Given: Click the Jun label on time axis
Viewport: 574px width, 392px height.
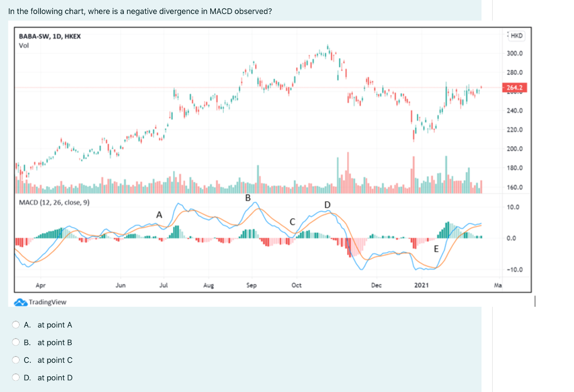Looking at the screenshot, I should click(121, 285).
